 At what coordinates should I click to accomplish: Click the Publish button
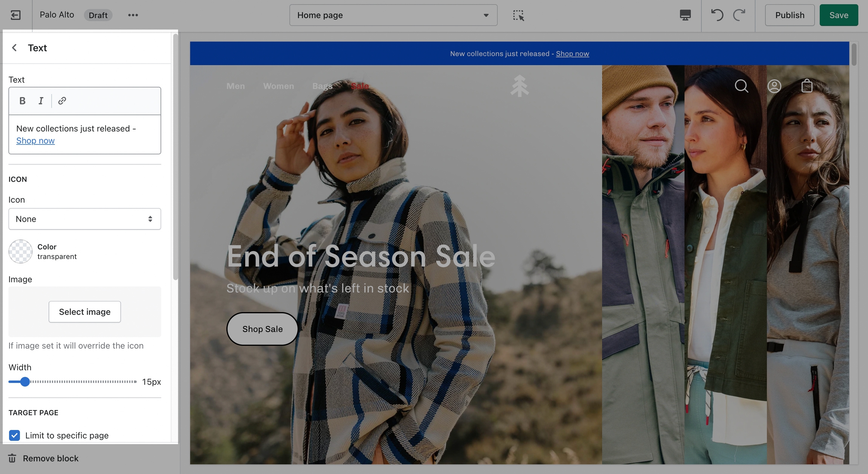coord(790,15)
